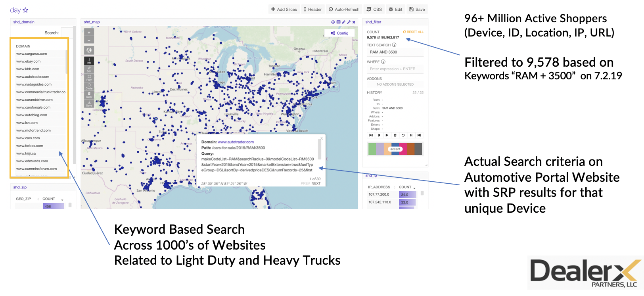Step back one history entry
Screen dimensions: 644x296
coord(379,135)
